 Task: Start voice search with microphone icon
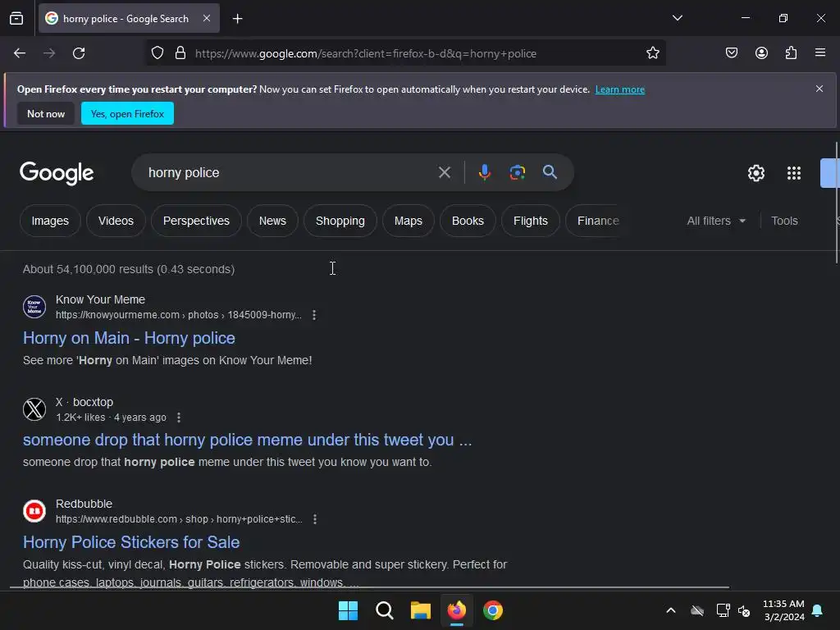(x=484, y=172)
